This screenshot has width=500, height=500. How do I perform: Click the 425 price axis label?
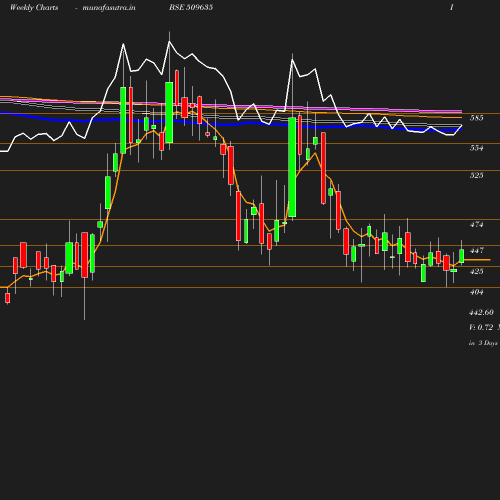[x=476, y=271]
